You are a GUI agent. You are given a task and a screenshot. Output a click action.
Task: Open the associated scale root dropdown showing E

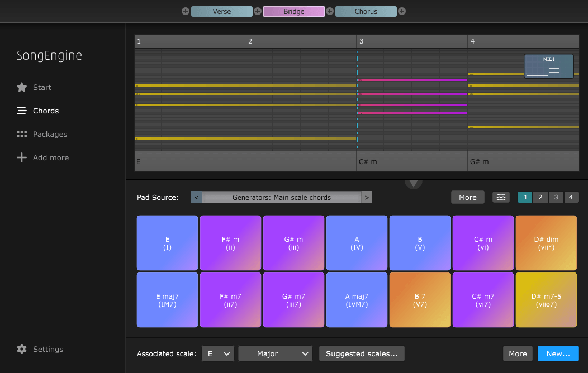click(218, 353)
